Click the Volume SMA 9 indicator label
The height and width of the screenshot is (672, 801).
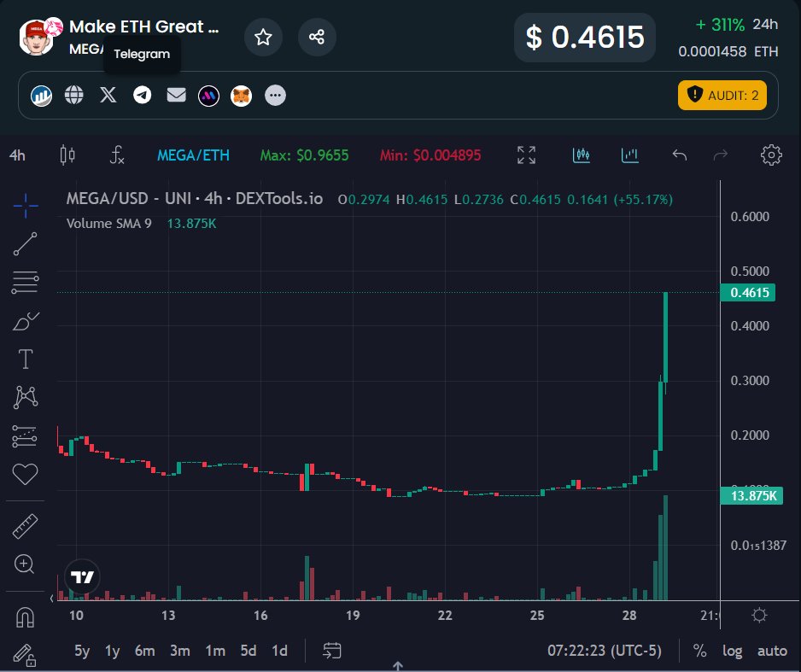(x=108, y=223)
